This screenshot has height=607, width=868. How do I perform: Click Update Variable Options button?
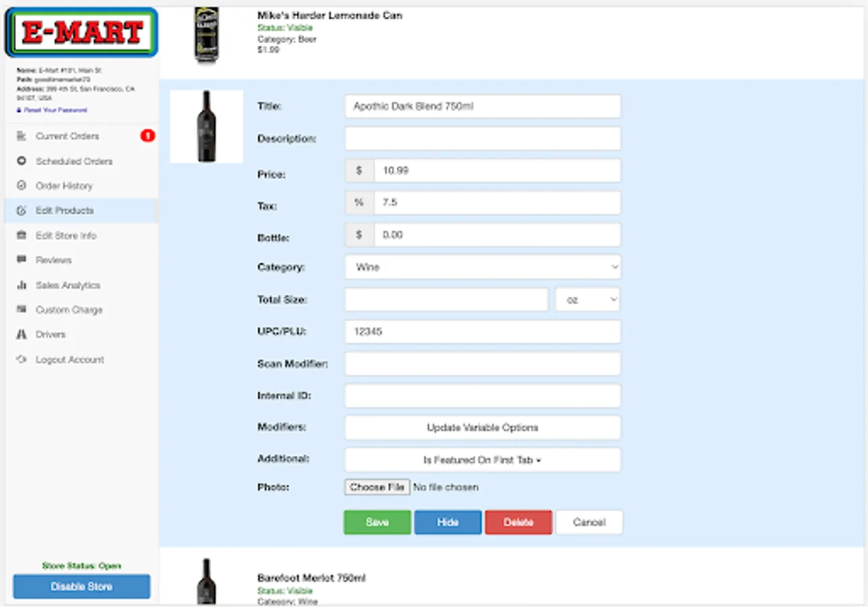coord(483,428)
